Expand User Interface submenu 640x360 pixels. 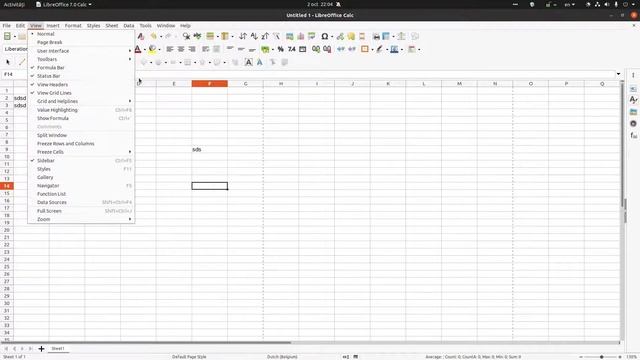point(81,51)
